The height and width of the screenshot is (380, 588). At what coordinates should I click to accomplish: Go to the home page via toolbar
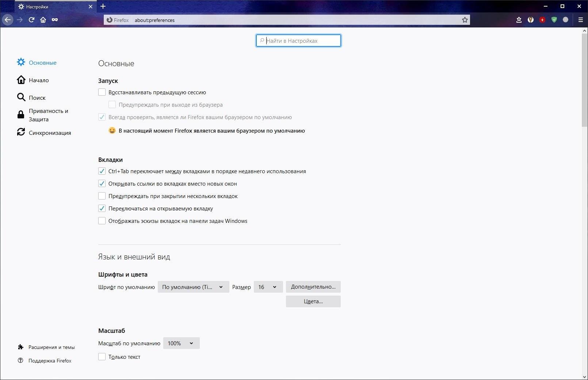(43, 20)
